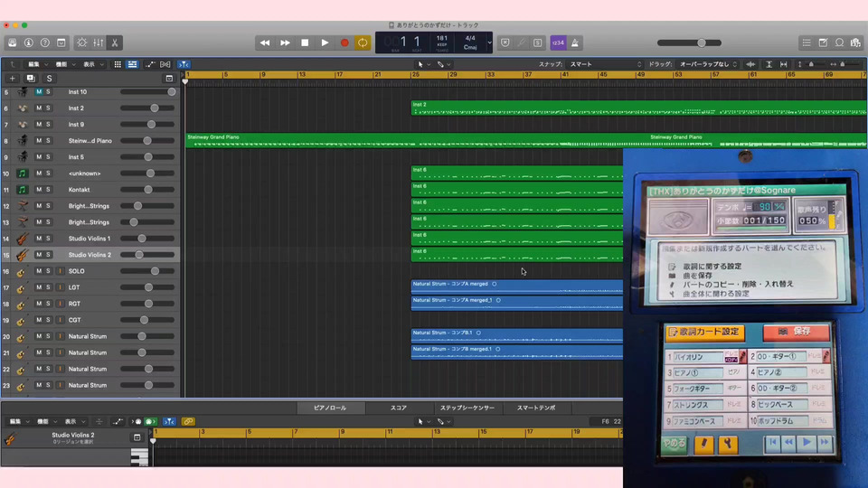Mute the Studio Violins 1 track
This screenshot has width=868, height=488.
[x=39, y=239]
